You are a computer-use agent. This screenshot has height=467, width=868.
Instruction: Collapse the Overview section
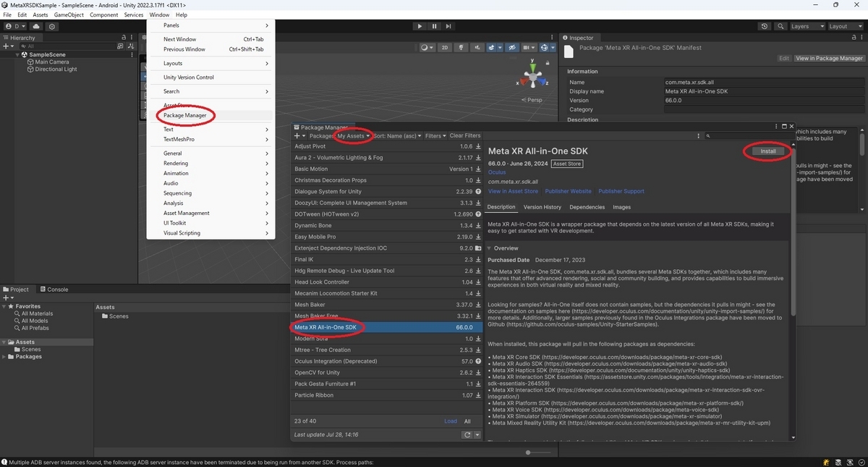(x=490, y=248)
